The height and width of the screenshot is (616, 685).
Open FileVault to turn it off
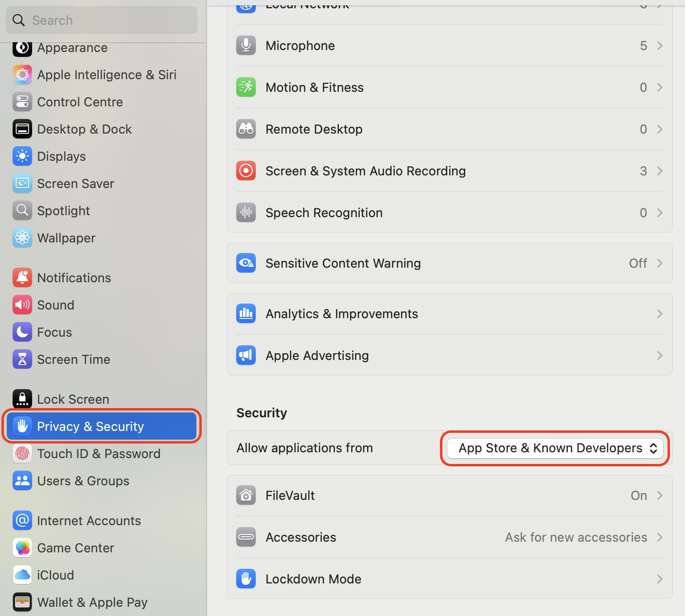pyautogui.click(x=450, y=495)
